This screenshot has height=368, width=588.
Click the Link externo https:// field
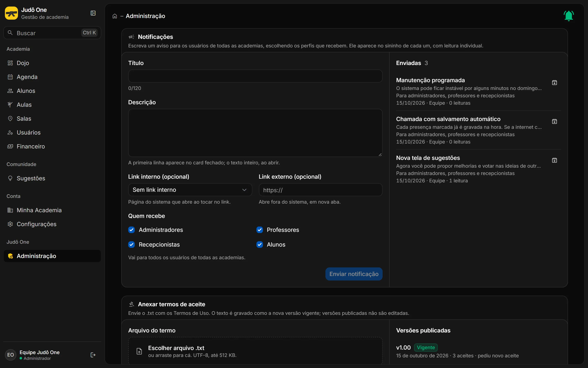click(x=321, y=190)
